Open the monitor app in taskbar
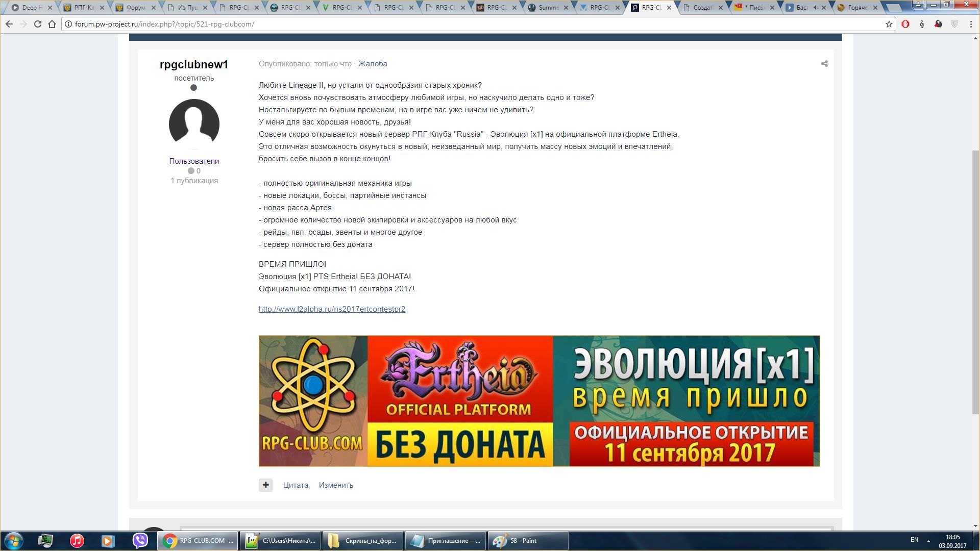 [45, 541]
